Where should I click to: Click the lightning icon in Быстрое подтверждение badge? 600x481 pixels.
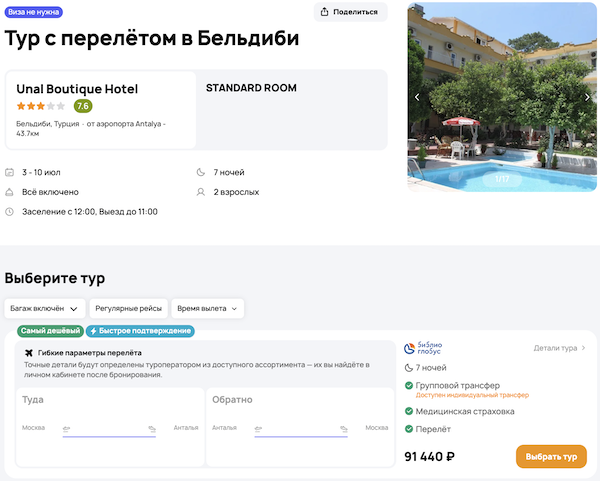[x=94, y=331]
